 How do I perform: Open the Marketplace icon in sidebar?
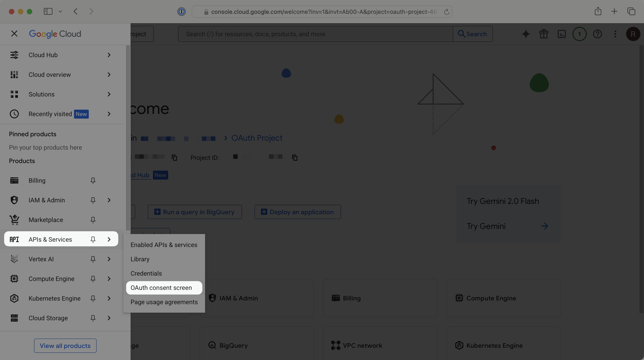(14, 220)
